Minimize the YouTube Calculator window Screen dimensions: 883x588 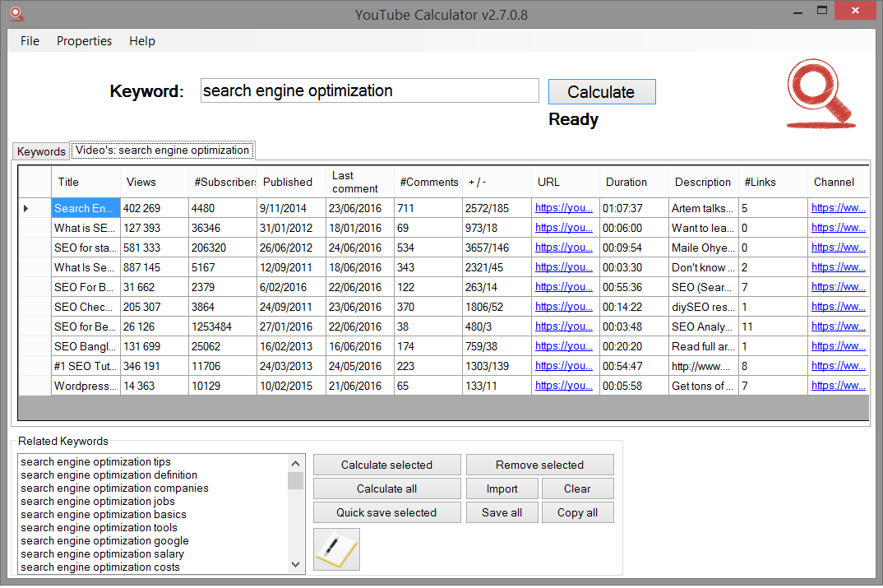click(797, 12)
